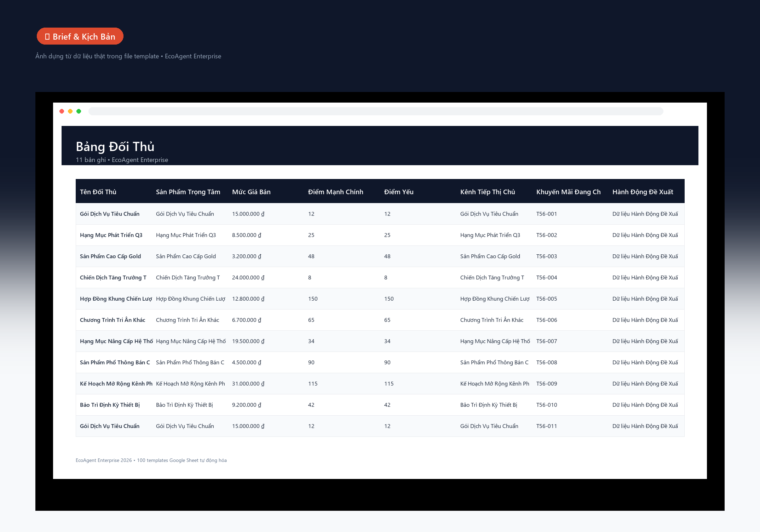Click bold name Bảo Trì Định Kỳ Thiết Bị
The image size is (760, 532).
pyautogui.click(x=110, y=405)
